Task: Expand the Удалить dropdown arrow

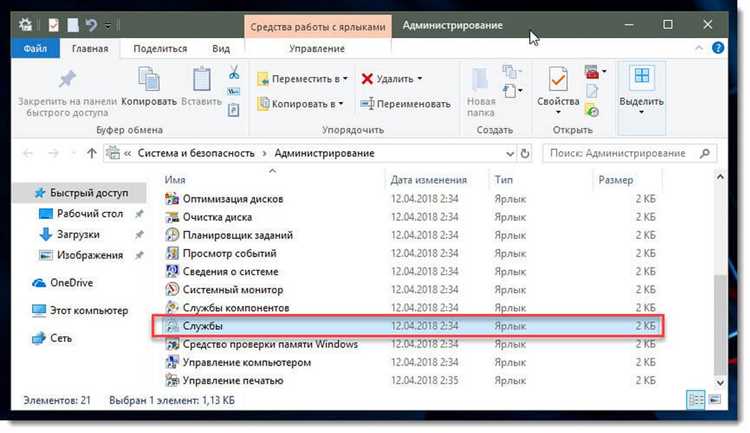Action: pyautogui.click(x=419, y=78)
